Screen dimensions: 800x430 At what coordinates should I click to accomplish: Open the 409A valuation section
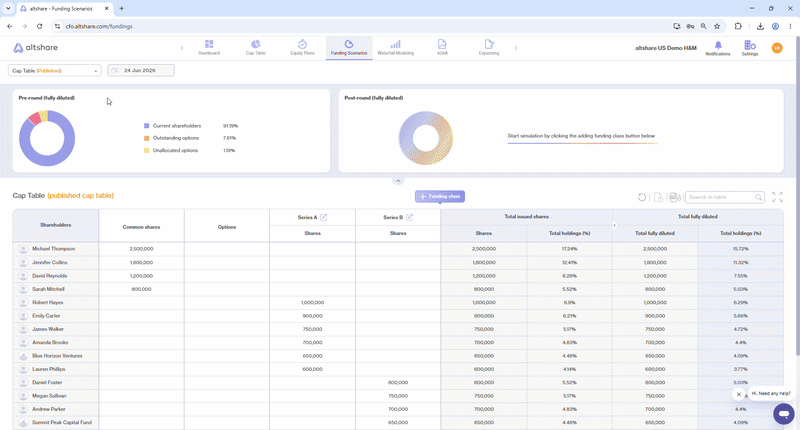pyautogui.click(x=442, y=47)
